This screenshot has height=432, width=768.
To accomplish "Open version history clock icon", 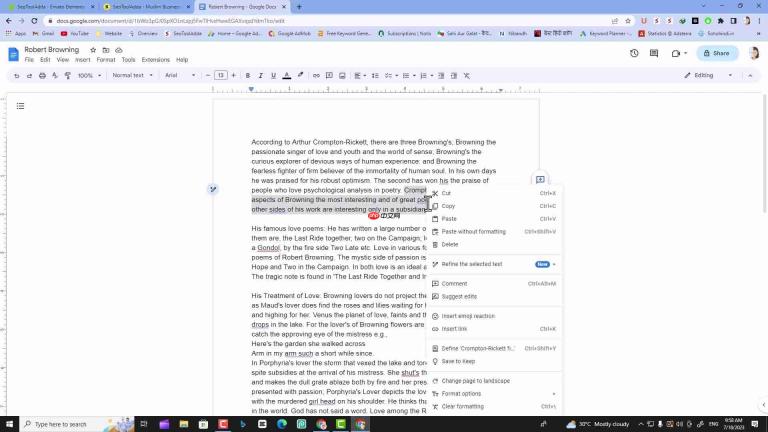I will [x=634, y=53].
